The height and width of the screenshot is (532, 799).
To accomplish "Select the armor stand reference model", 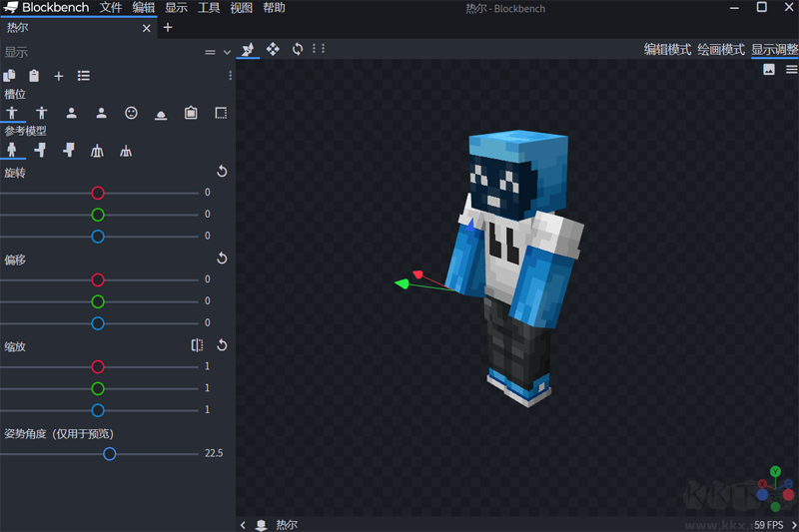I will pos(97,151).
